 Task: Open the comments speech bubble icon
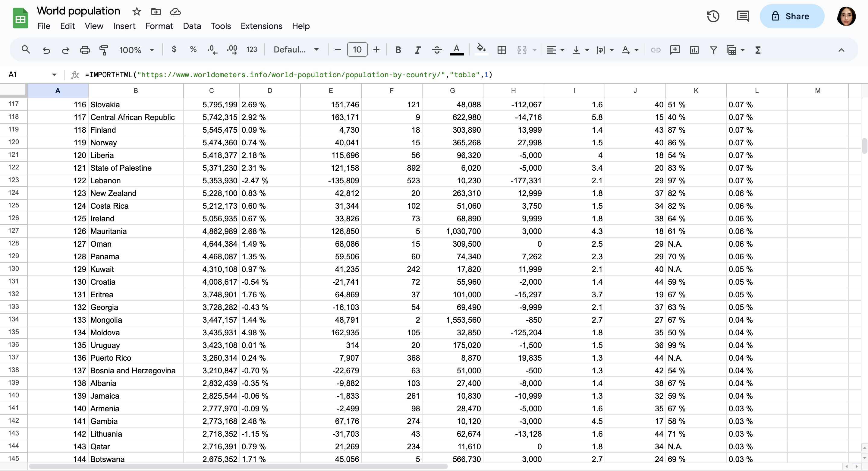pyautogui.click(x=743, y=16)
